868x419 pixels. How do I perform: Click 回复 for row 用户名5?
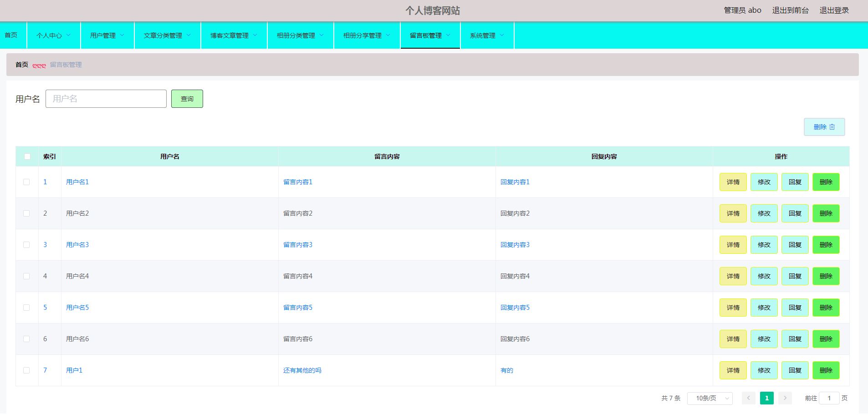click(x=795, y=308)
